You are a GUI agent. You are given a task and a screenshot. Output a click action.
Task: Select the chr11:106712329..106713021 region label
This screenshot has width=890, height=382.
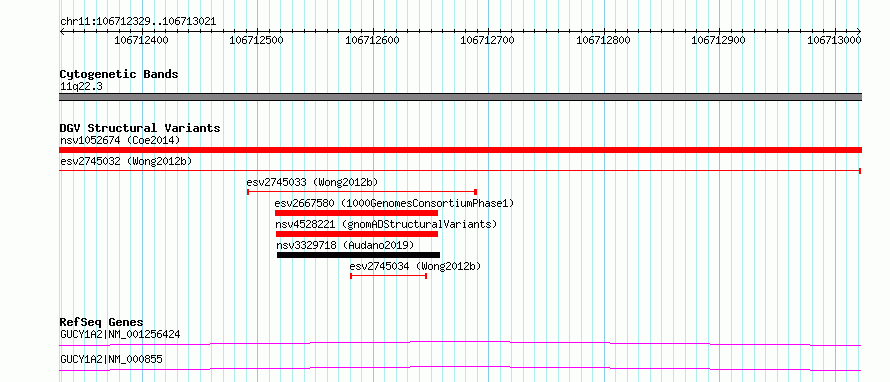(x=138, y=22)
